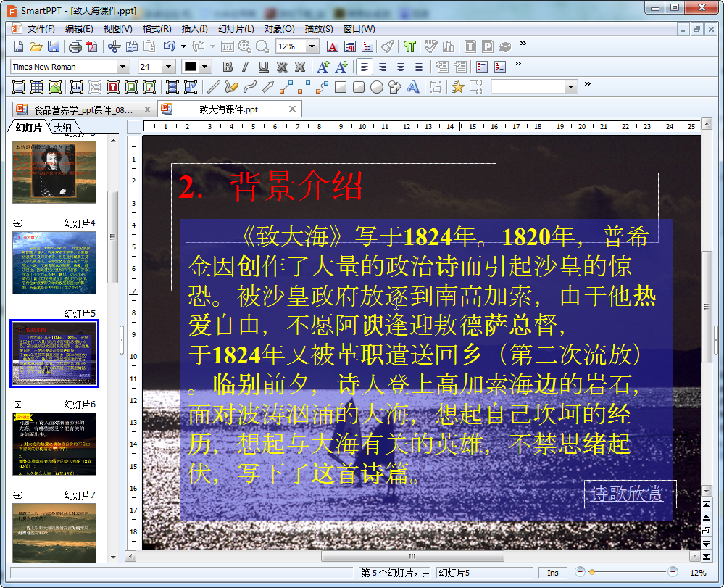Insert a movie frame icon
The image size is (724, 588).
(172, 87)
